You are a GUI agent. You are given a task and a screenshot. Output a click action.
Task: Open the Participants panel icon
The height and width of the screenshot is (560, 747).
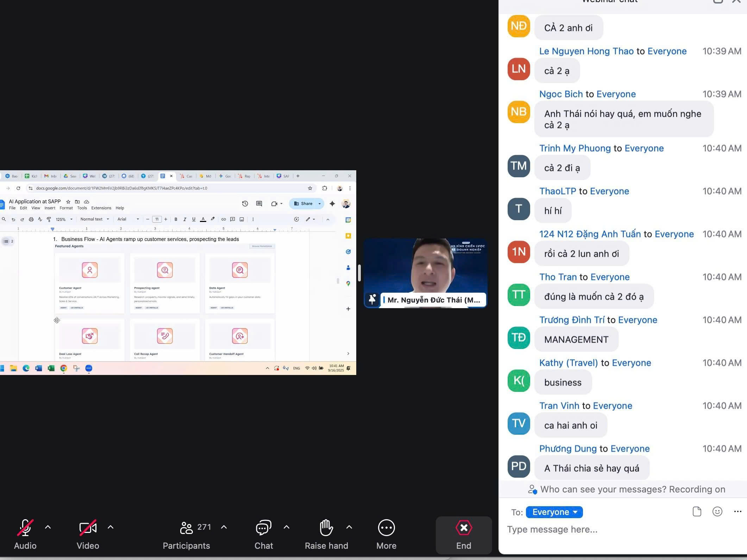(186, 528)
